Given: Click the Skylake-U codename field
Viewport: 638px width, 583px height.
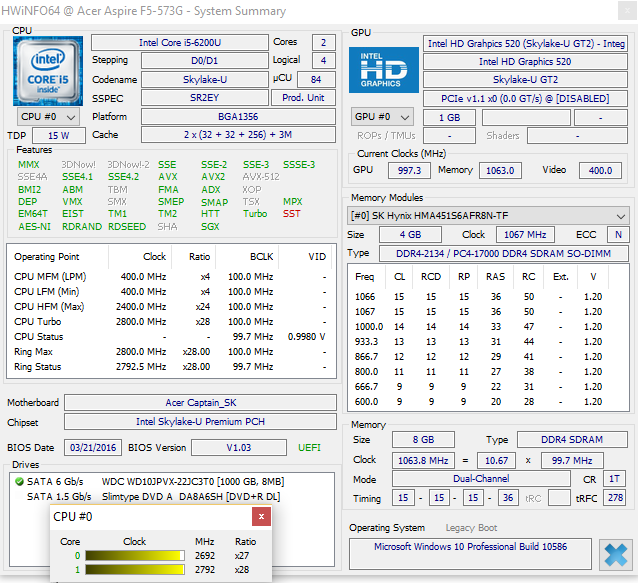Looking at the screenshot, I should pos(205,79).
